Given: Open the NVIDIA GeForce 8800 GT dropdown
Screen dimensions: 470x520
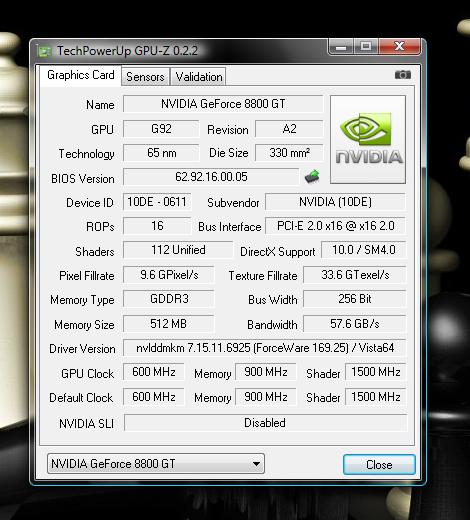Looking at the screenshot, I should (156, 464).
